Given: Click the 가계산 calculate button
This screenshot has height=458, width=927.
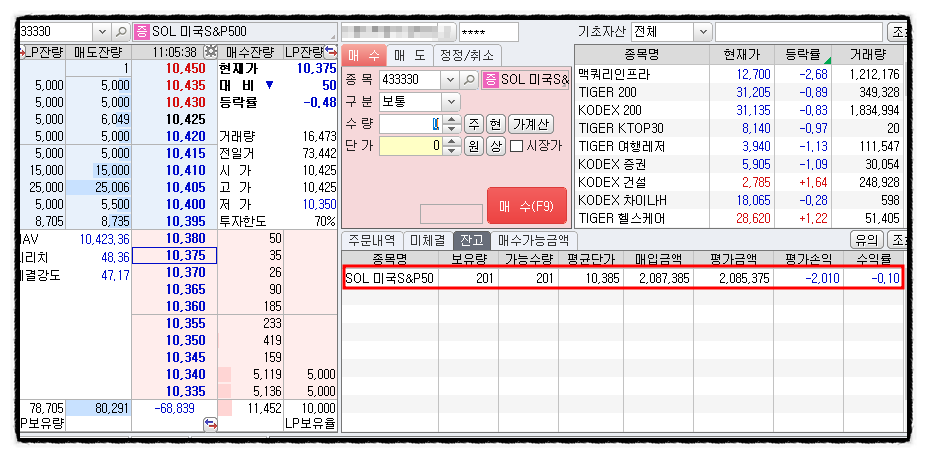Looking at the screenshot, I should pyautogui.click(x=530, y=125).
